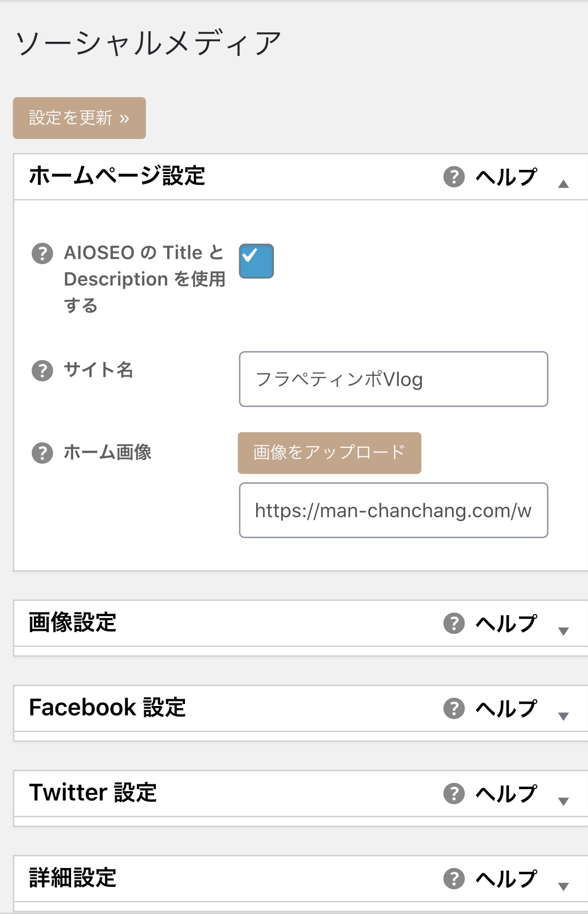Expand the Facebook 設定 panel arrow
This screenshot has width=588, height=914.
click(x=563, y=716)
